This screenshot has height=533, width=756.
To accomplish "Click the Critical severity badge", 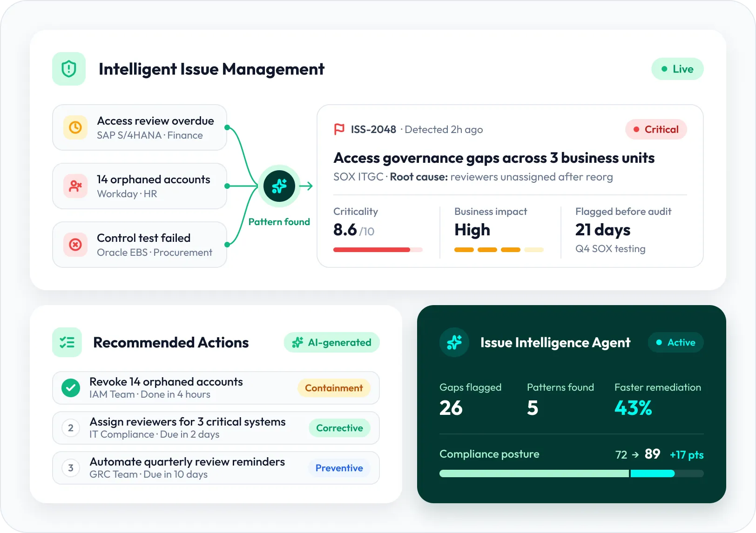I will (656, 129).
